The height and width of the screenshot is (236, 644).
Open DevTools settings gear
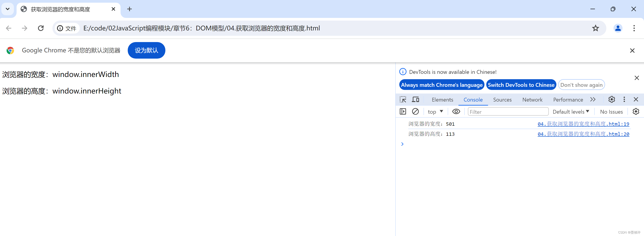[x=612, y=99]
